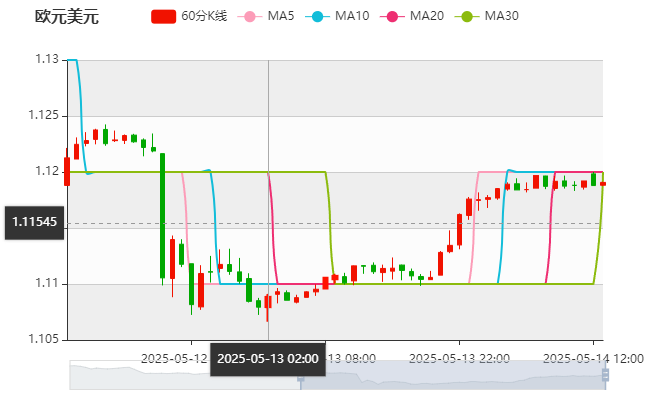Click the magenta MA20 legend marker

click(x=392, y=17)
